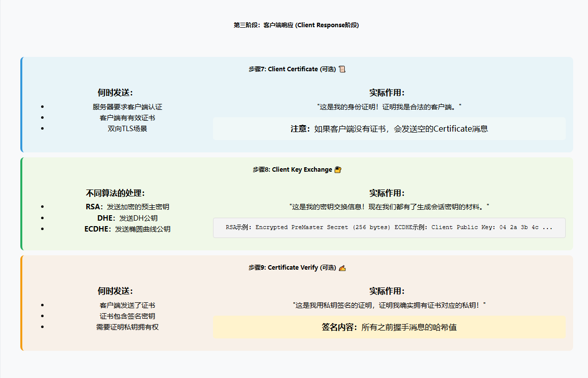Screen dimensions: 588x378
Task: Click 实际作用 heading in the 步骤7 card
Action: [x=386, y=93]
